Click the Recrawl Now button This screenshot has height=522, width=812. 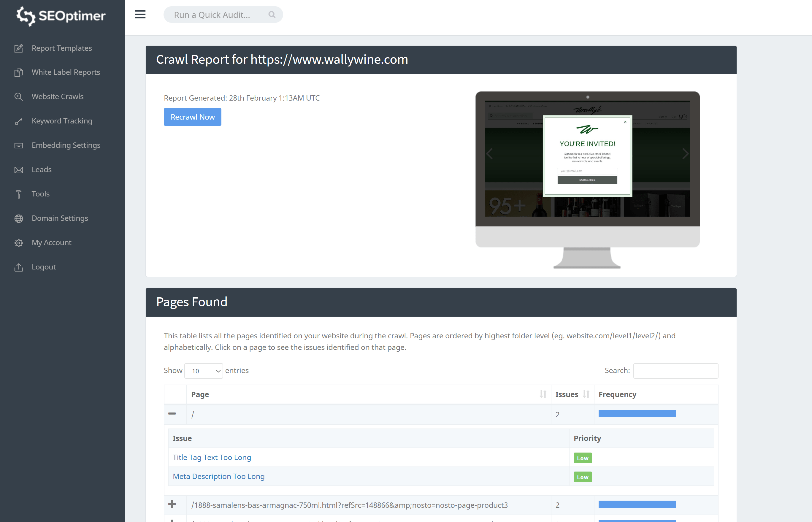(x=192, y=117)
